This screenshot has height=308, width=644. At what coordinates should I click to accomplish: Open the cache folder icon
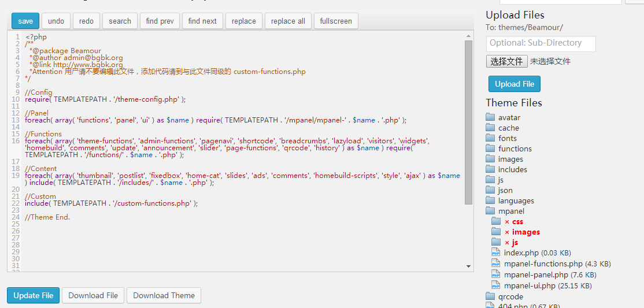point(490,128)
